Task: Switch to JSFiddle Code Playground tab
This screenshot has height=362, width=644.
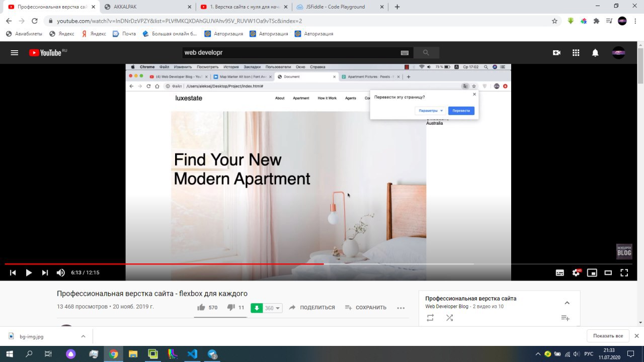Action: [x=340, y=7]
